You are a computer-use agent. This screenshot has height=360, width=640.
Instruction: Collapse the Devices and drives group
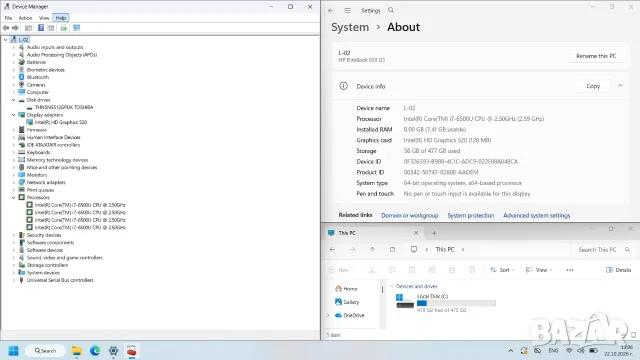coord(392,287)
